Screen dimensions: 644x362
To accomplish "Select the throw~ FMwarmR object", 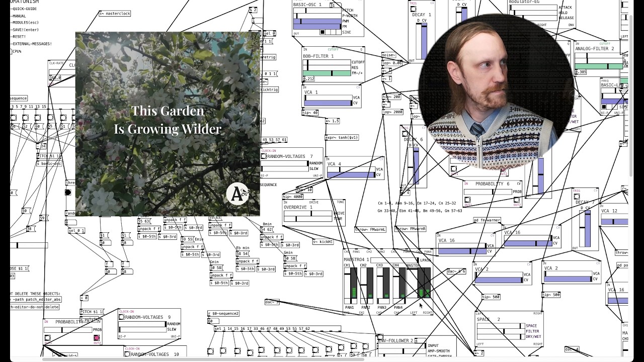I will (x=411, y=229).
